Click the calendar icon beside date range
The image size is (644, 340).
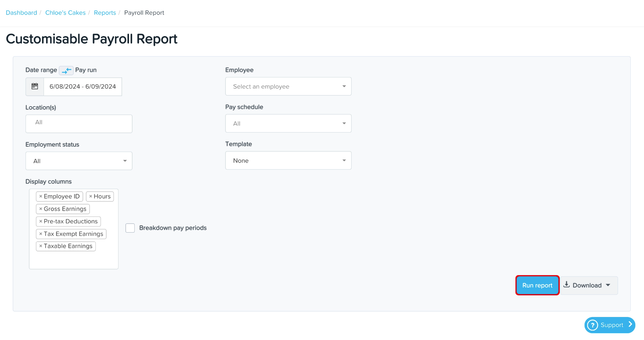pyautogui.click(x=35, y=86)
